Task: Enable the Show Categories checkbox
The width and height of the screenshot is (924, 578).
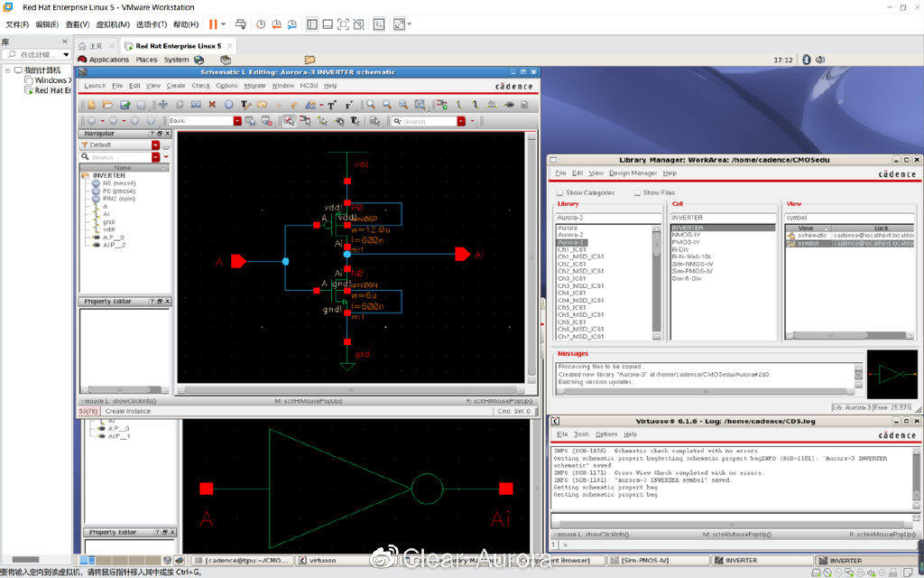Action: [x=560, y=192]
